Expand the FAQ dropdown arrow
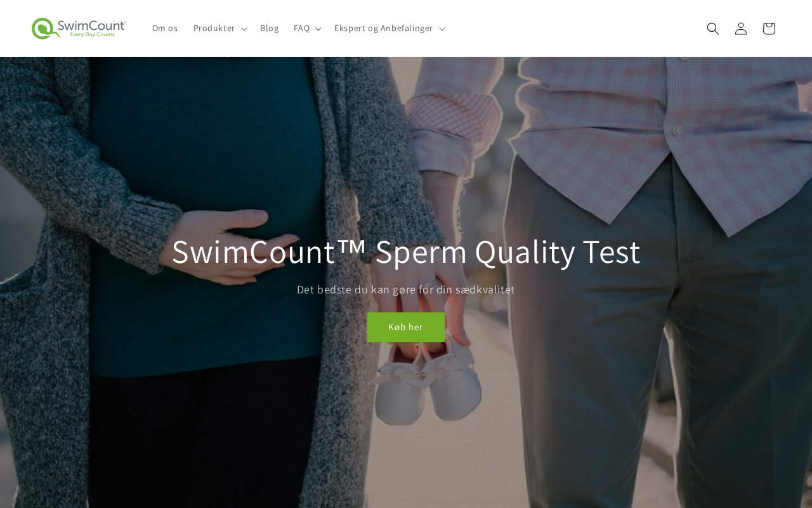 [x=318, y=29]
